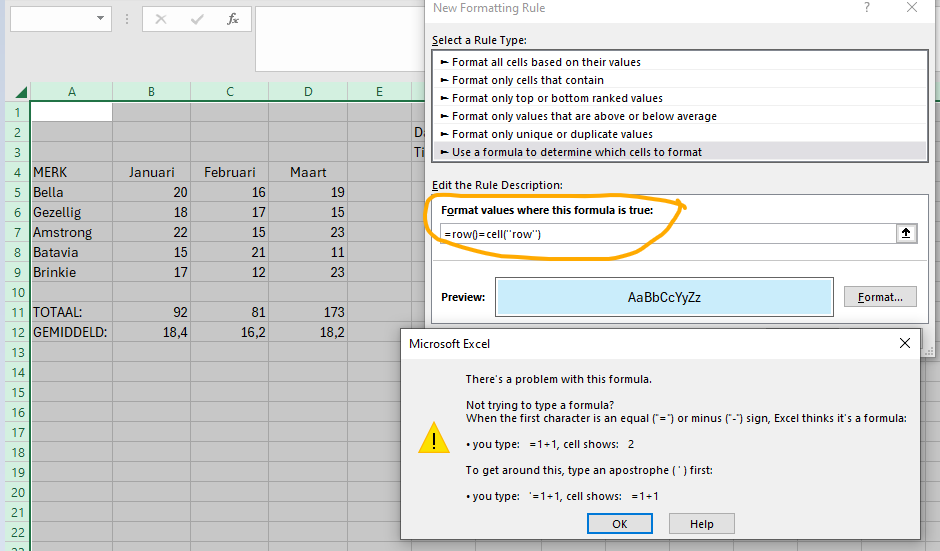The height and width of the screenshot is (551, 940).
Task: Click Amstrong's Januari value 22
Action: click(151, 232)
